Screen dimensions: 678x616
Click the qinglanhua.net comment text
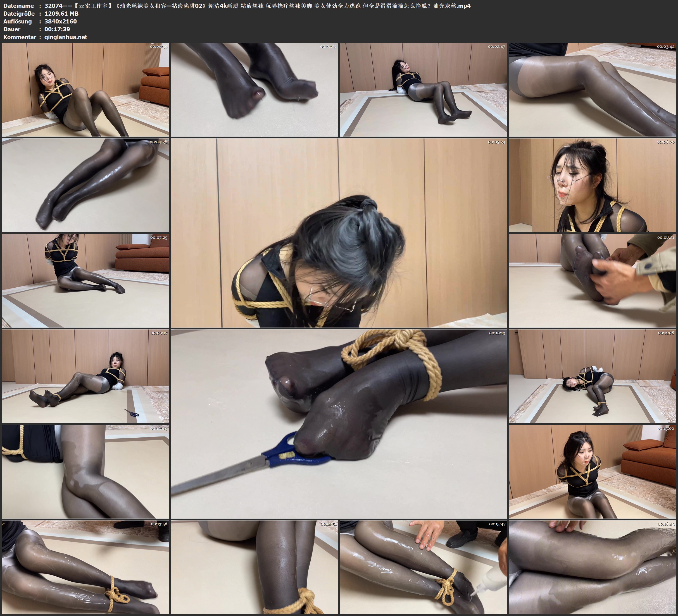tap(66, 37)
